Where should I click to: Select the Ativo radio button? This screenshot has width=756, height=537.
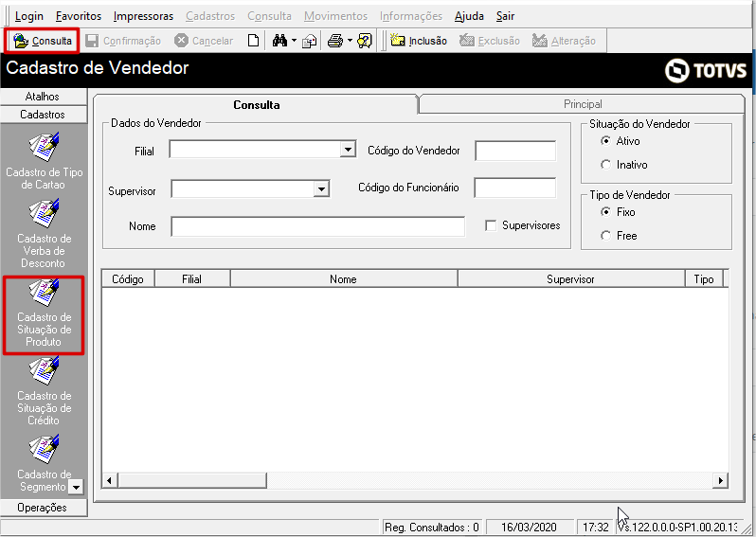pyautogui.click(x=605, y=141)
